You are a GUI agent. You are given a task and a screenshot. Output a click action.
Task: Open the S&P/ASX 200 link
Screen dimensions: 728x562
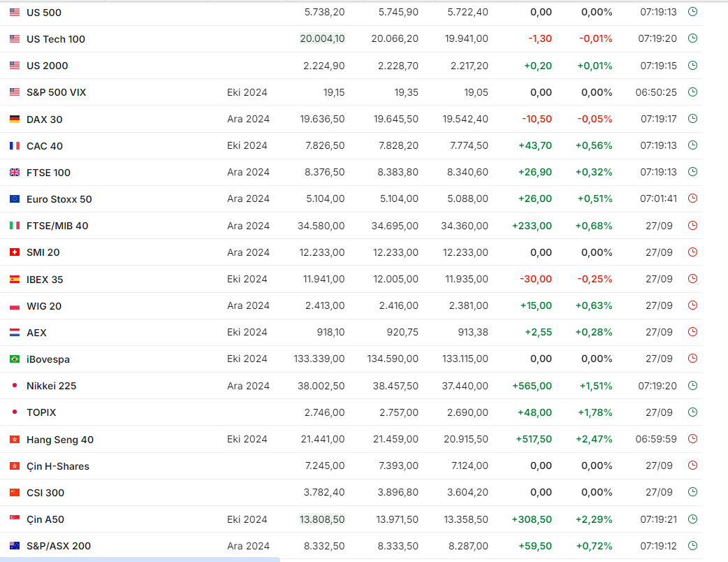coord(59,546)
